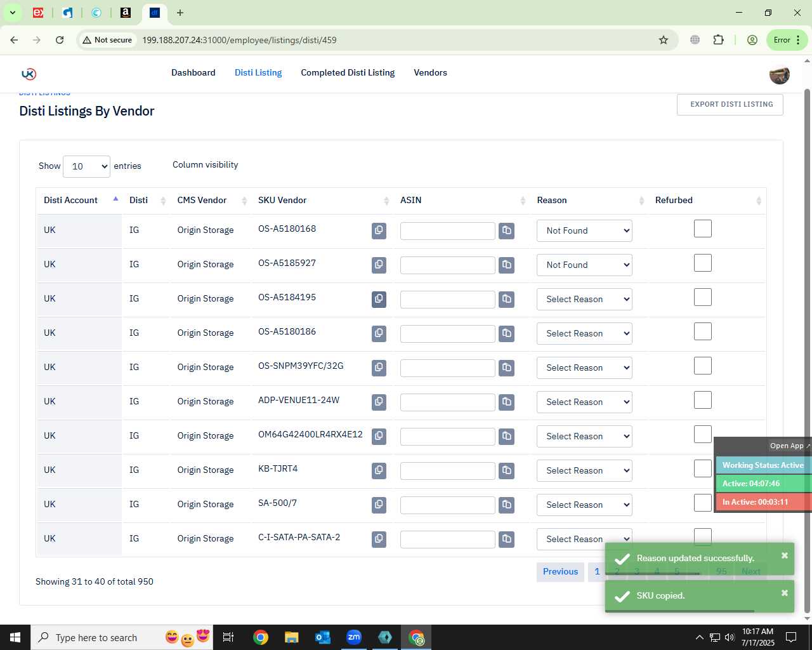The width and height of the screenshot is (812, 650).
Task: Go to Dashboard menu
Action: (193, 72)
